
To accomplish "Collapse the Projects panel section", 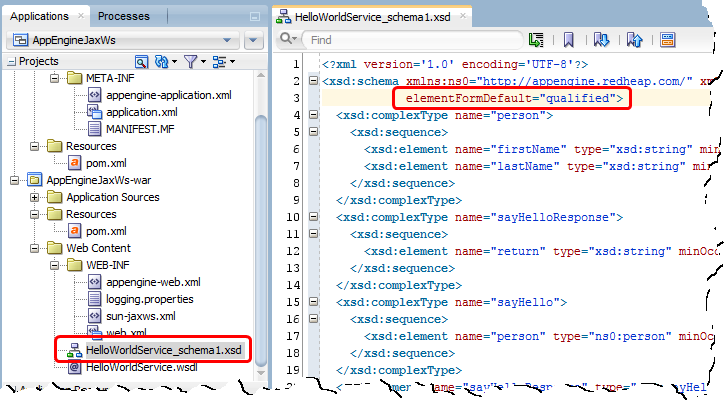I will pyautogui.click(x=11, y=62).
